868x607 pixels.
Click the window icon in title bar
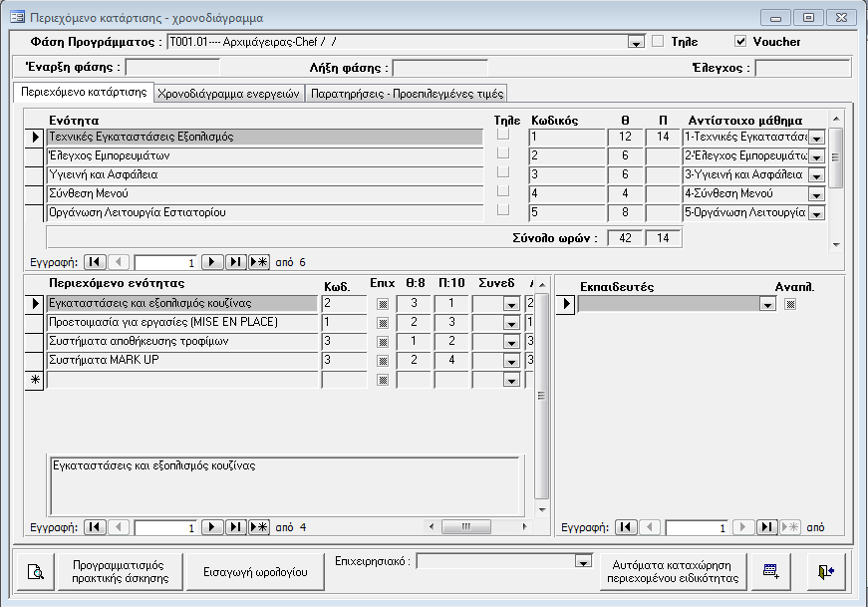[17, 17]
